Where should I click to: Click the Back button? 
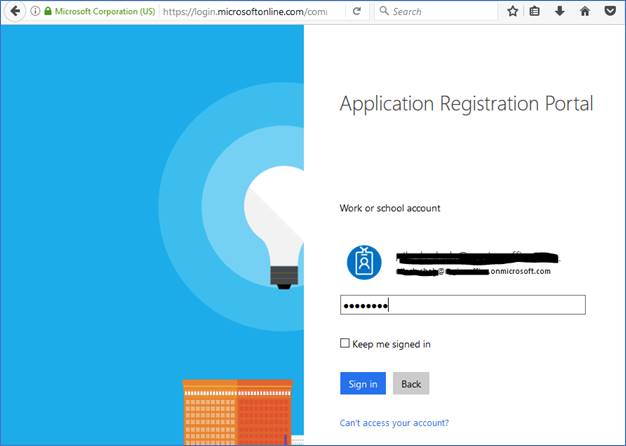[411, 383]
